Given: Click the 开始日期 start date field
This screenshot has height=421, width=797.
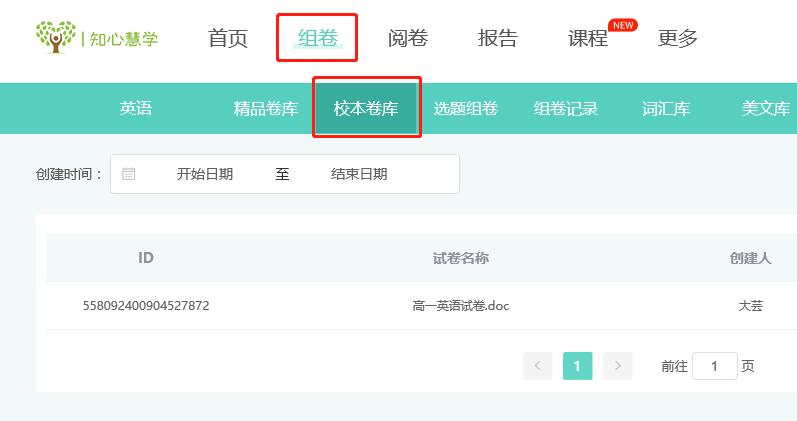Looking at the screenshot, I should click(x=205, y=174).
